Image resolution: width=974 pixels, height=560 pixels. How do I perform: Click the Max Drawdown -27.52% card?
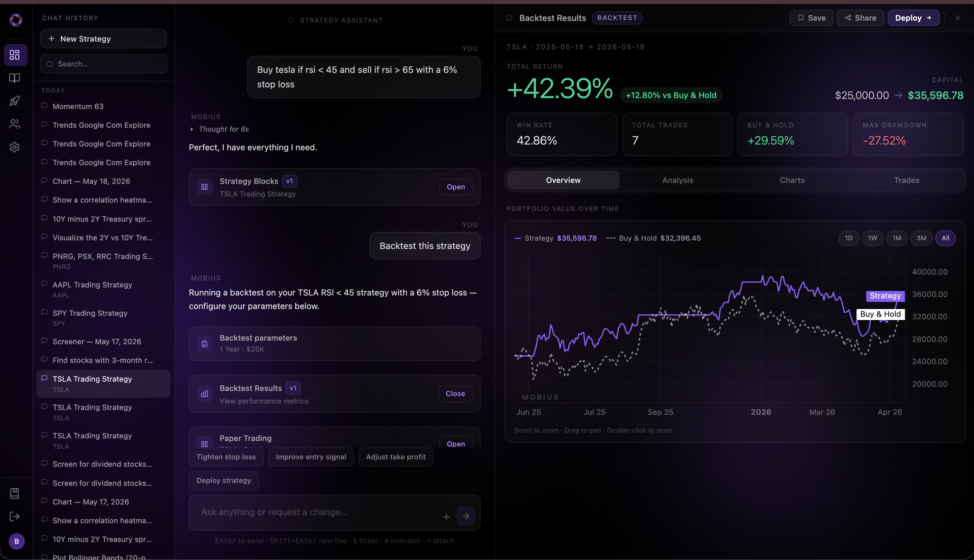[908, 134]
